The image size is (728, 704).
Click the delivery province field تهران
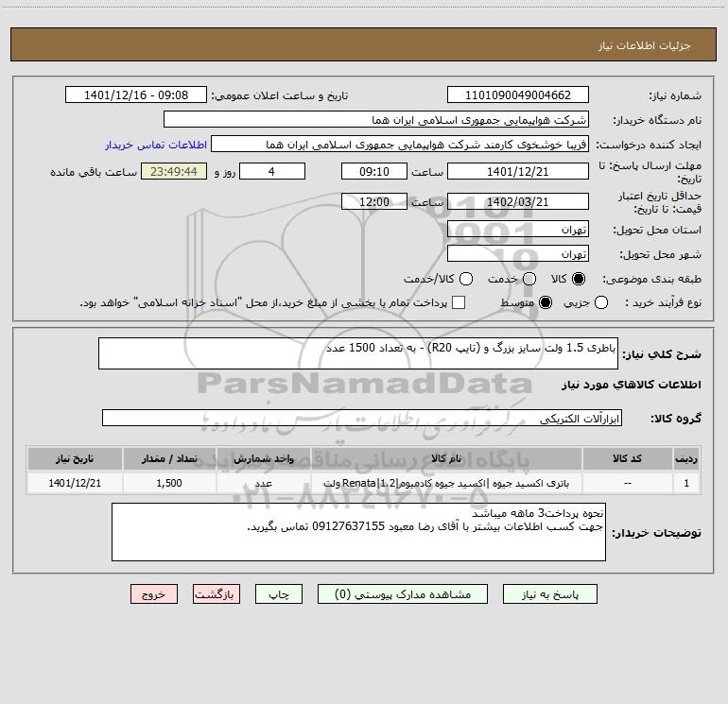pyautogui.click(x=518, y=229)
